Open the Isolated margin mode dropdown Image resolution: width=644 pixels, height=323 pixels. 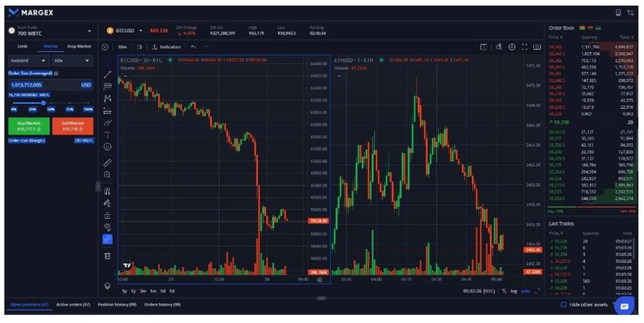tap(28, 61)
